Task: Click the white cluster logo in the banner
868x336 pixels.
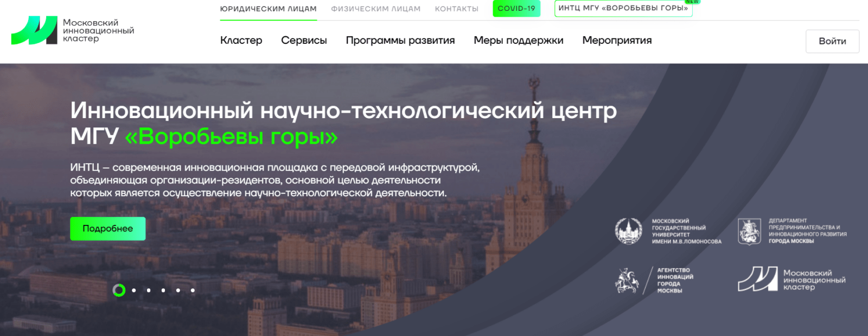Action: point(757,279)
